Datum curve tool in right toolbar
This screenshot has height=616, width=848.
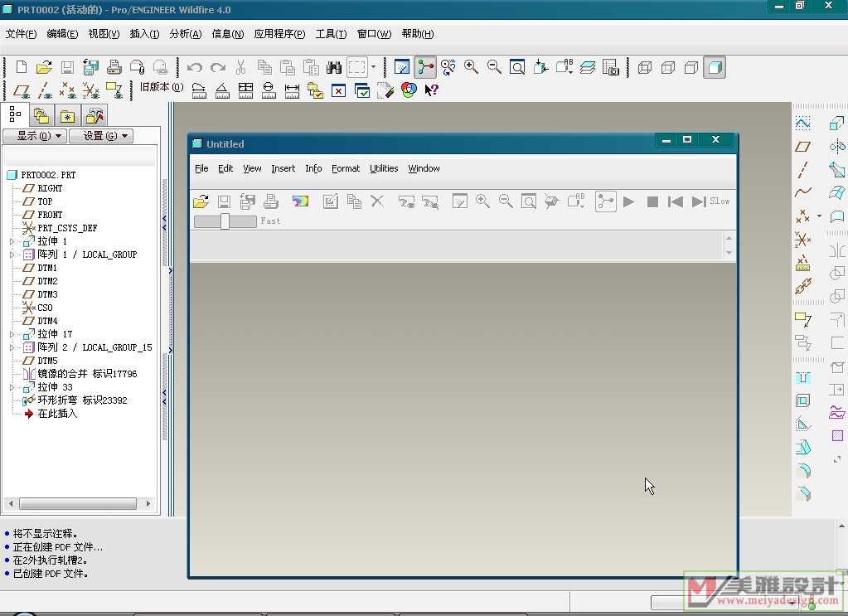[803, 192]
